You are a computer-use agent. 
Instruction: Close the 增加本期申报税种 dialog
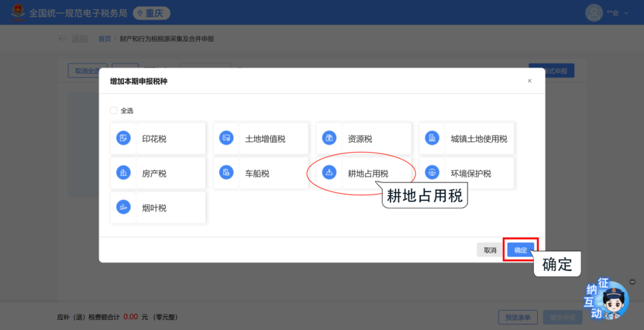pos(530,81)
